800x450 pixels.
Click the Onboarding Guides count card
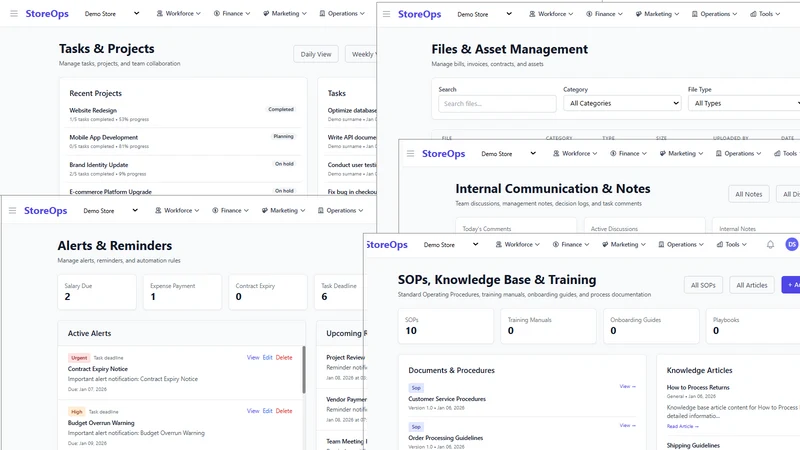coord(651,326)
